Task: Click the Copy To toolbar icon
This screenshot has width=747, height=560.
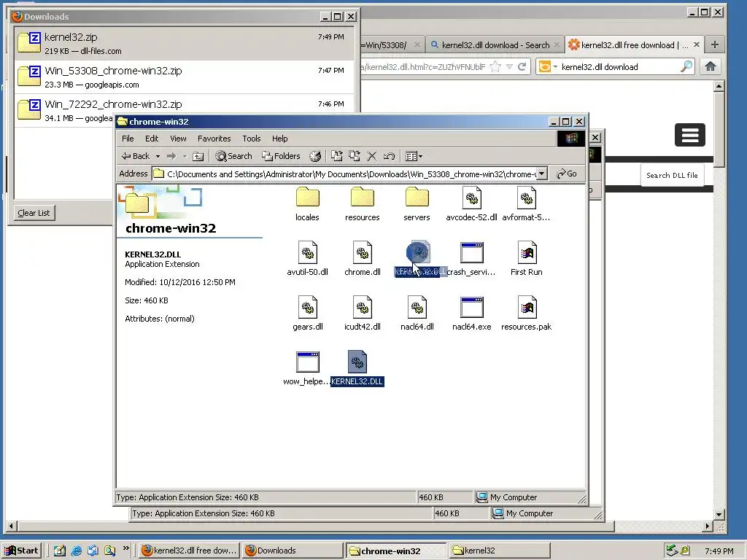Action: tap(354, 156)
